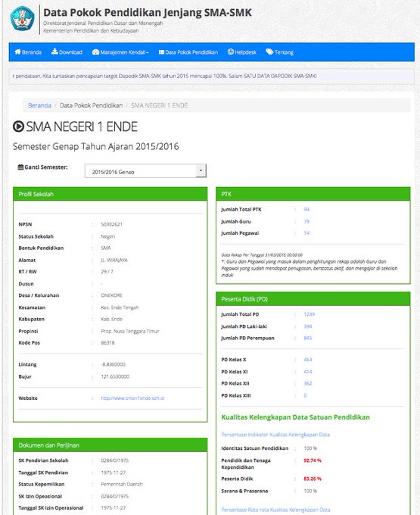Screen dimensions: 420x515
Task: Click the dashboard icon for Manajemen Kendali
Action: point(95,52)
